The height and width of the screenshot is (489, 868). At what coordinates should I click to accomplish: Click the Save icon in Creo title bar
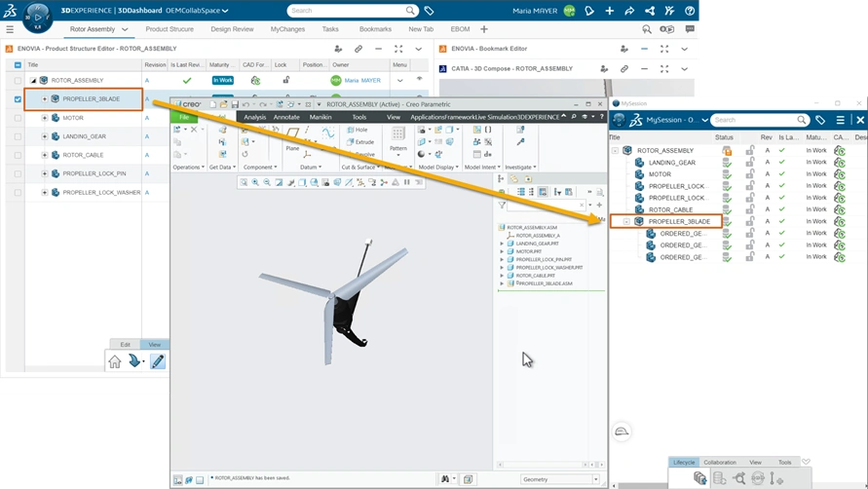tap(235, 104)
